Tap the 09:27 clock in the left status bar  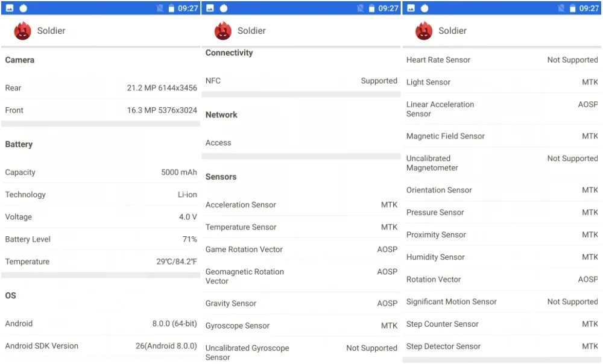(188, 8)
